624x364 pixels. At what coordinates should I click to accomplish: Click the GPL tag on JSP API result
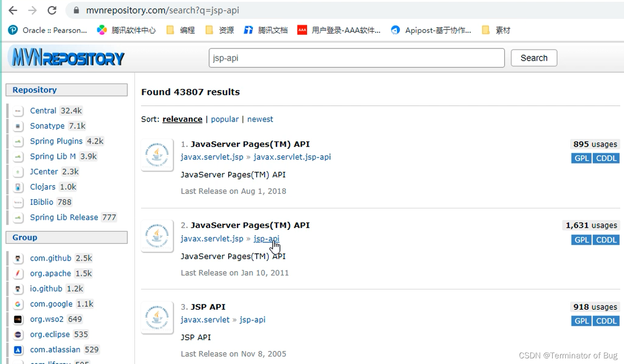(x=581, y=321)
